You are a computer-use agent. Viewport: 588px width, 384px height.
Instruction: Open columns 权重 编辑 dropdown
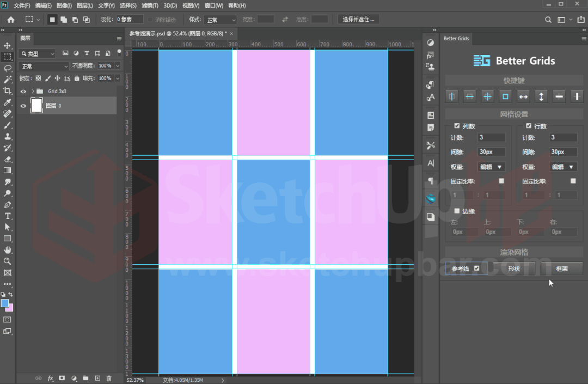pos(491,167)
